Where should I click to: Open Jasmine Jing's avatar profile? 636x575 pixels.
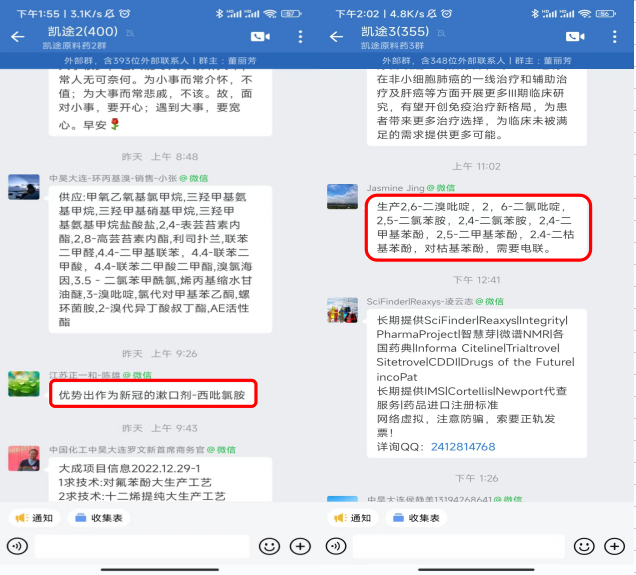(x=342, y=197)
